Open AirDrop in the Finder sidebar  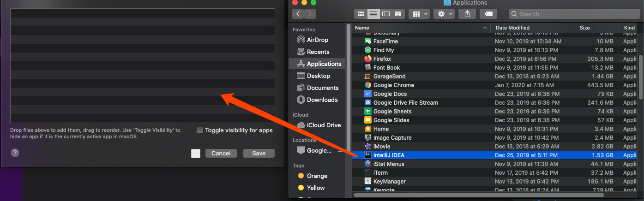pos(317,40)
